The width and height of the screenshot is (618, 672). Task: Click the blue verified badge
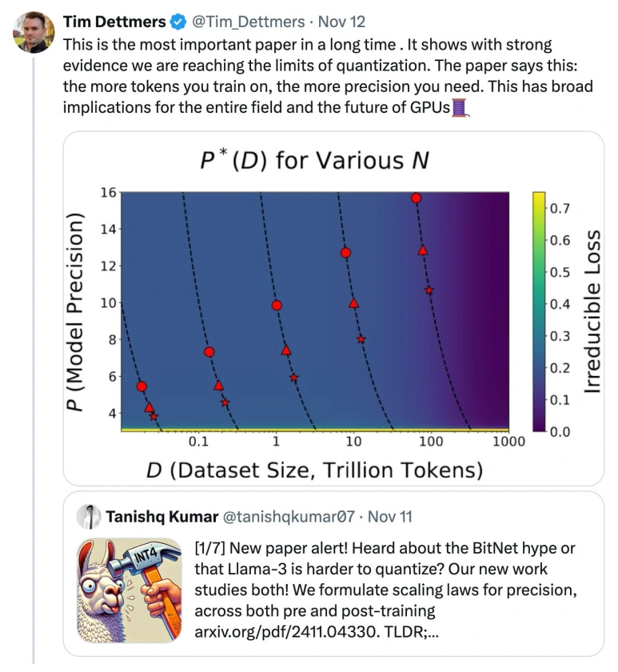[178, 22]
